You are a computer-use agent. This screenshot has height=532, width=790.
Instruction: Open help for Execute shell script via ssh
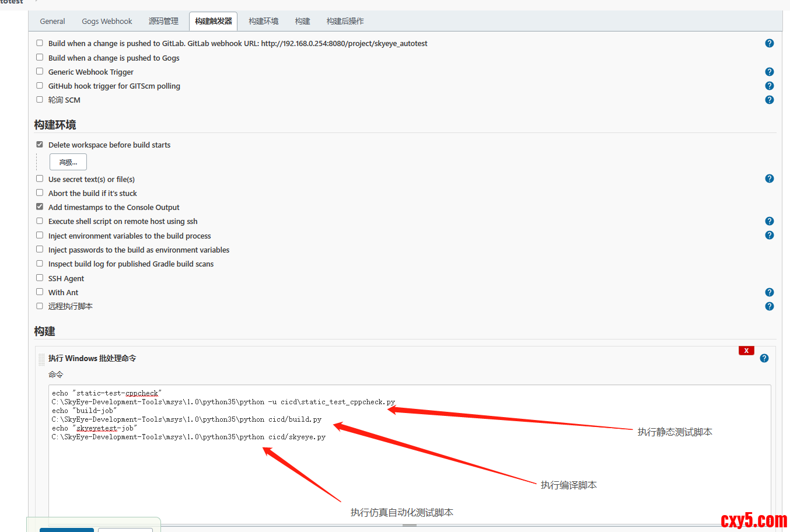point(769,221)
